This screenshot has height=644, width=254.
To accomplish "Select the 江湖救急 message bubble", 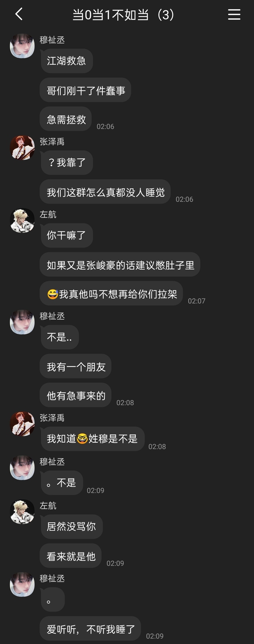I will (x=66, y=61).
